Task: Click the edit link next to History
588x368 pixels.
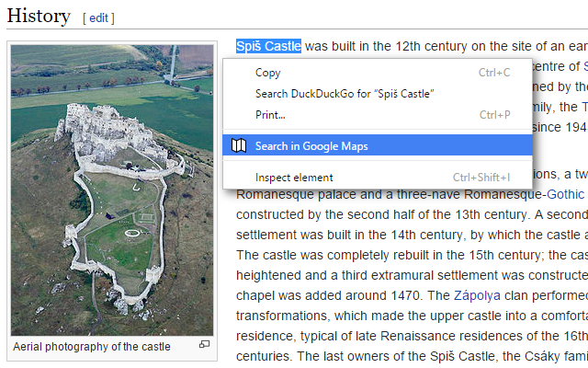Action: click(98, 18)
